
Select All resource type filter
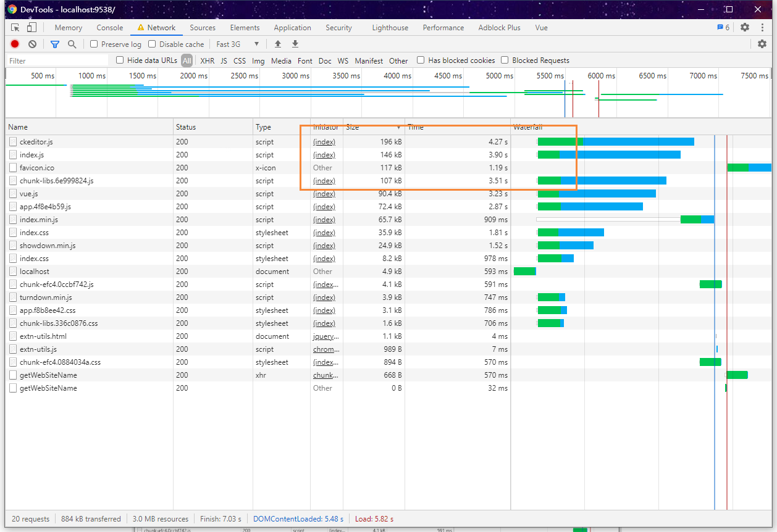[x=187, y=60]
